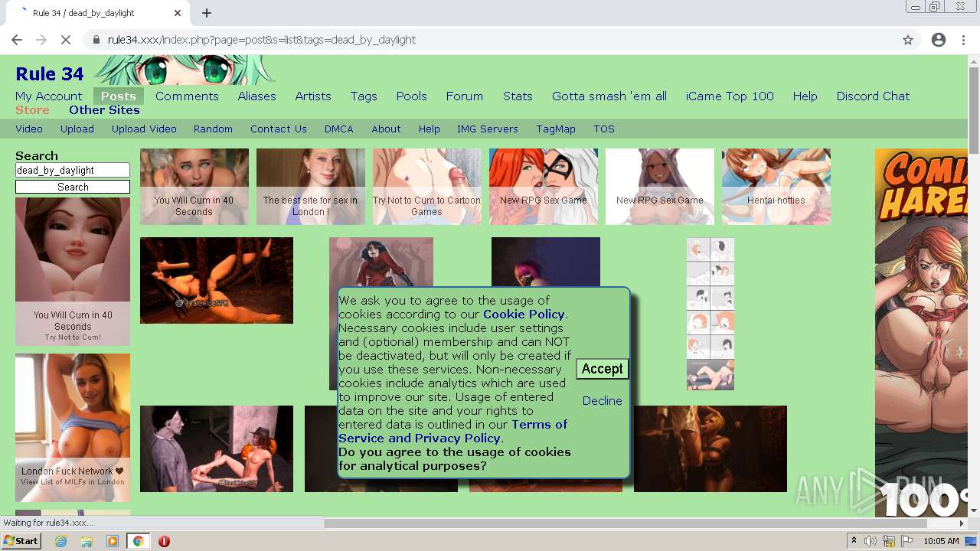The width and height of the screenshot is (980, 551).
Task: Show hidden system tray icons
Action: point(854,541)
